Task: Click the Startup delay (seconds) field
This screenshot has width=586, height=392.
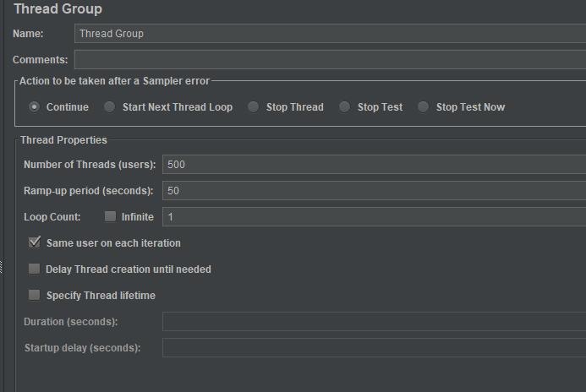Action: click(374, 347)
